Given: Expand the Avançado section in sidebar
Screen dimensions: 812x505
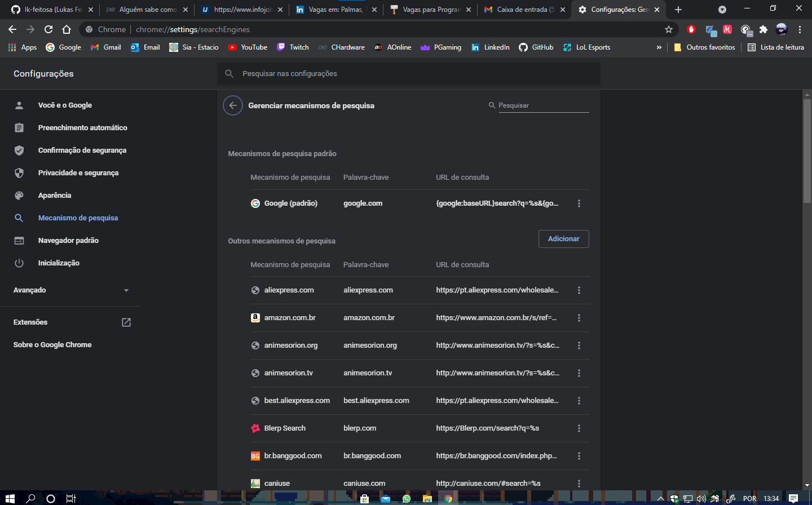Looking at the screenshot, I should (70, 290).
